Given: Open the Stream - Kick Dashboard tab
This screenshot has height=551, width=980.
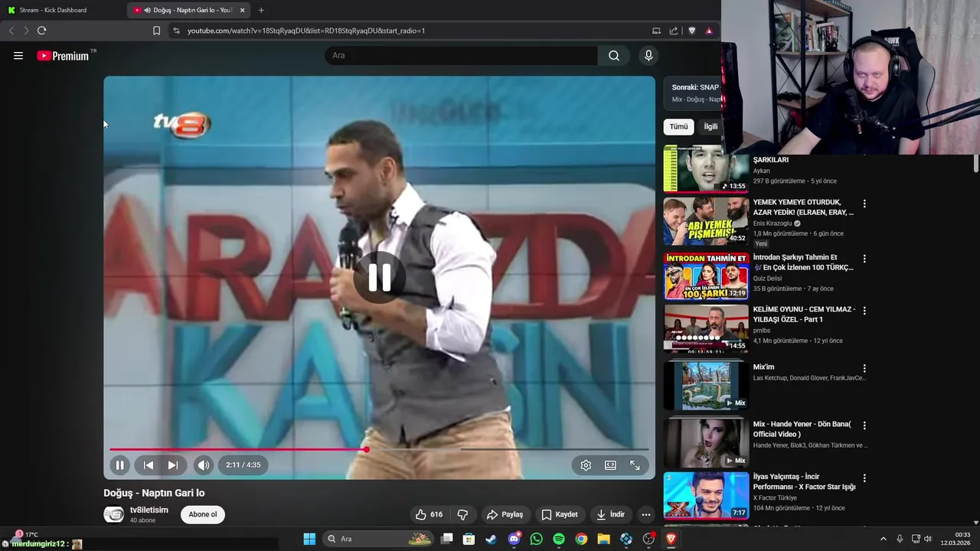Looking at the screenshot, I should 63,10.
